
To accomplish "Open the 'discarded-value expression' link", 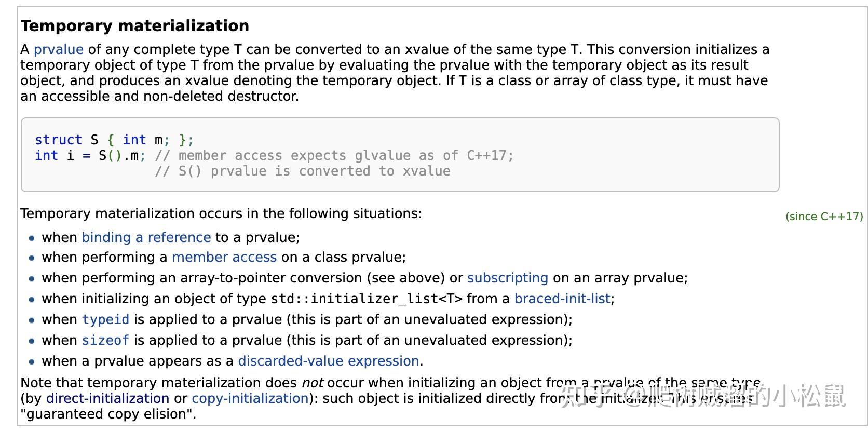I will pyautogui.click(x=329, y=361).
